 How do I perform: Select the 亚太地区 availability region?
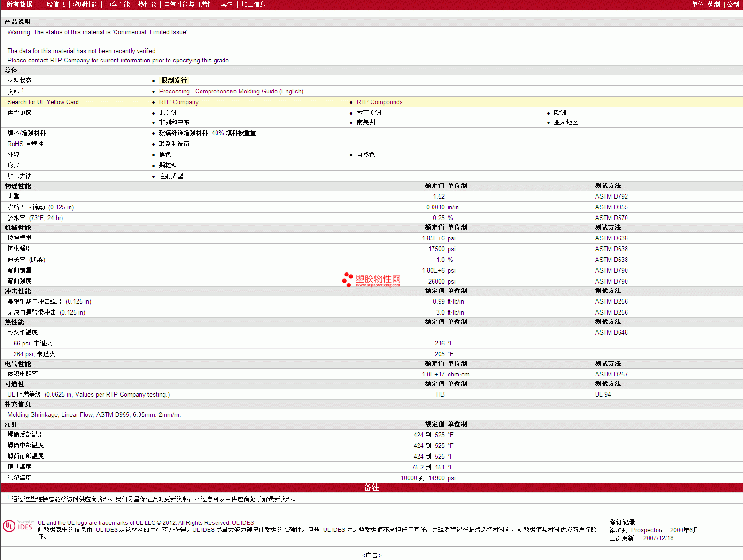566,122
